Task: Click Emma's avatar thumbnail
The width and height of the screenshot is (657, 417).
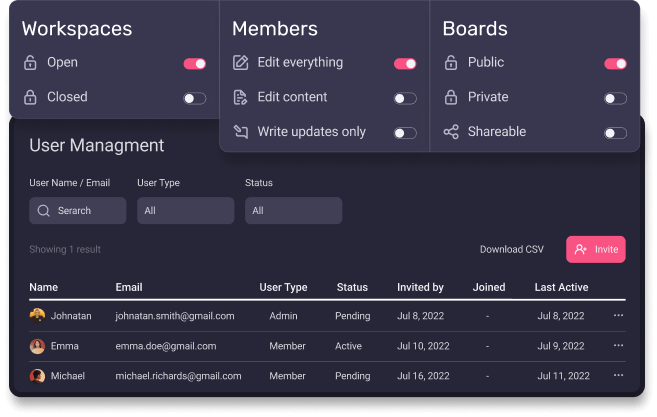Action: (x=37, y=346)
